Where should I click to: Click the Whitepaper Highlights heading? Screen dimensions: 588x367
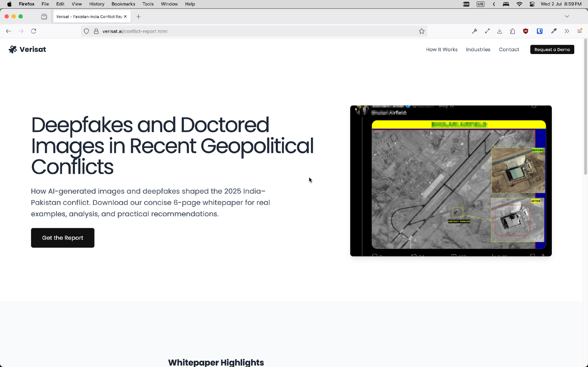click(x=216, y=362)
